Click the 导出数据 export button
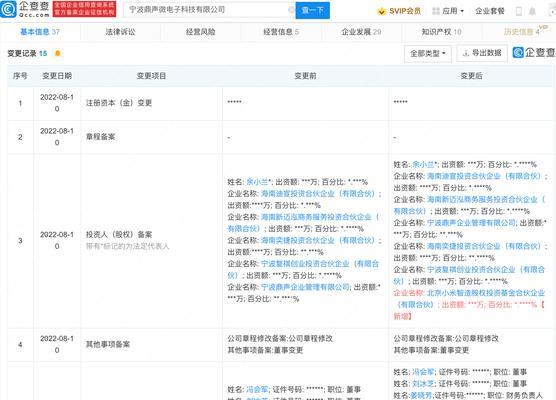The height and width of the screenshot is (400, 556). [482, 53]
